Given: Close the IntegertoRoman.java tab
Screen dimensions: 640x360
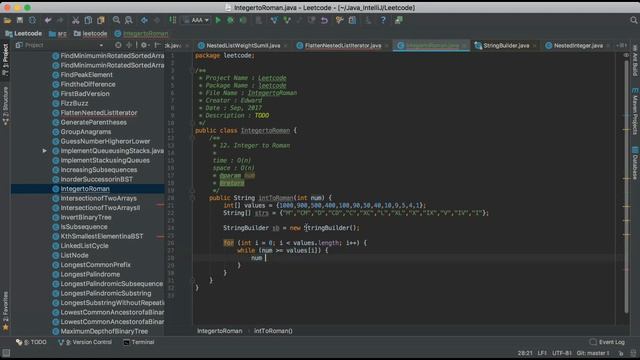Looking at the screenshot, I should 464,46.
